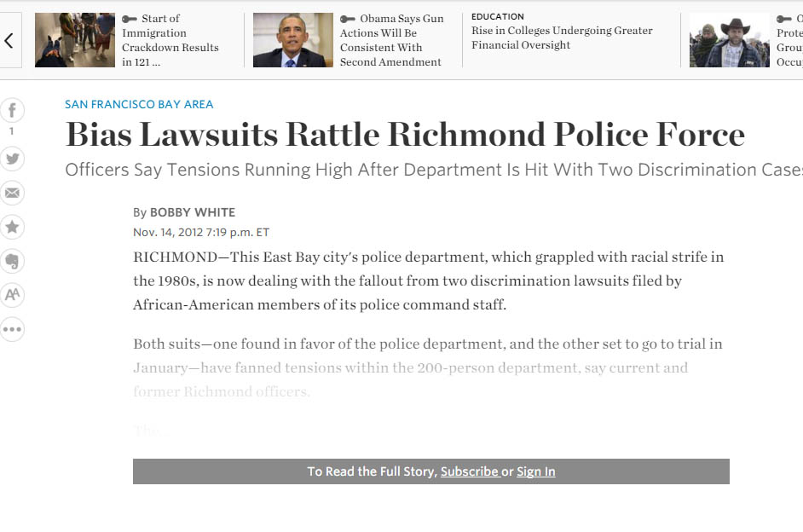The image size is (803, 532).
Task: Open 'Rise in Colleges' financial oversight story
Action: pyautogui.click(x=562, y=38)
